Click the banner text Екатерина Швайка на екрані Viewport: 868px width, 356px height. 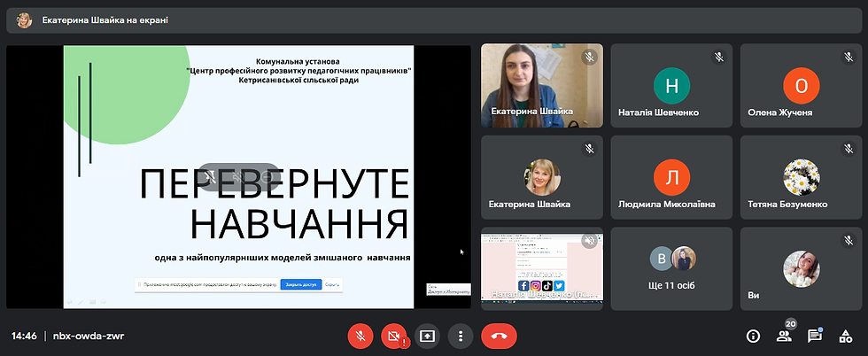tap(105, 20)
